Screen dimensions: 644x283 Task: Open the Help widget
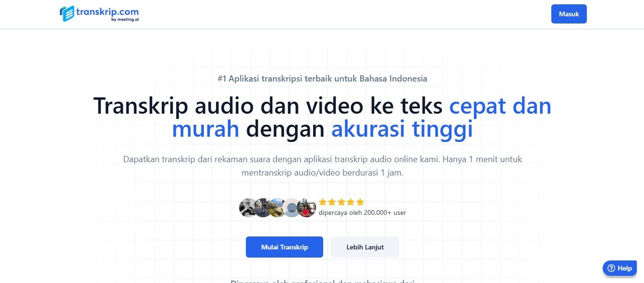point(620,269)
